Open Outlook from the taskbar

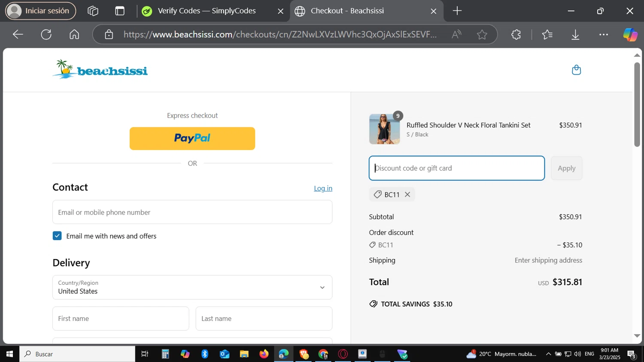tap(225, 354)
